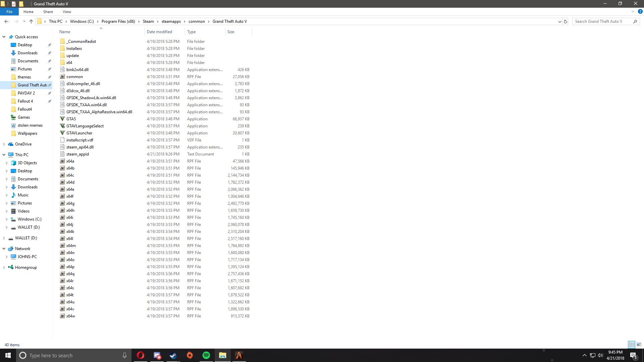Image resolution: width=644 pixels, height=362 pixels.
Task: Open File Explorer taskbar icon
Action: point(222,355)
